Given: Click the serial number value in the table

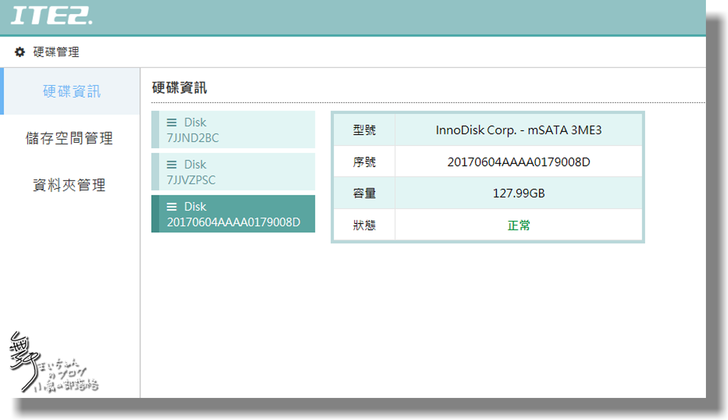Looking at the screenshot, I should point(518,162).
